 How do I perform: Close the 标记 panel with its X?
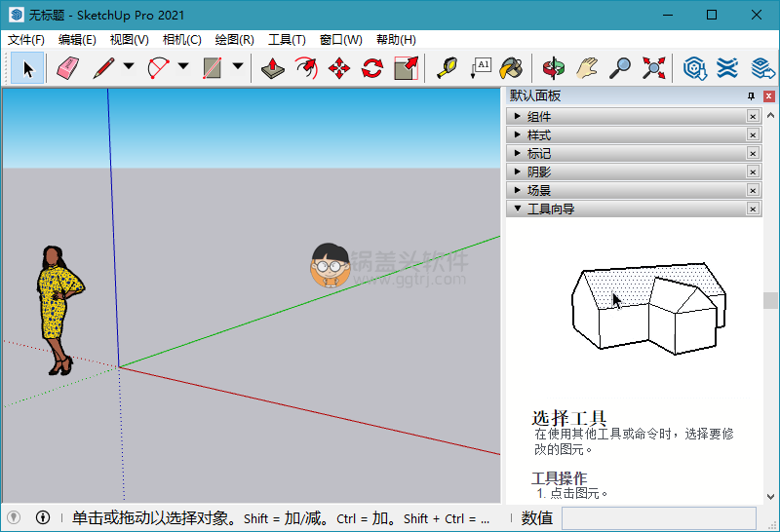click(753, 153)
